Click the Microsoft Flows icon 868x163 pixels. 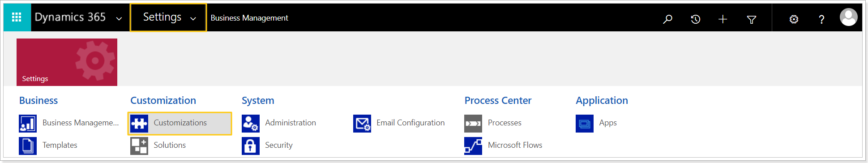tap(473, 146)
